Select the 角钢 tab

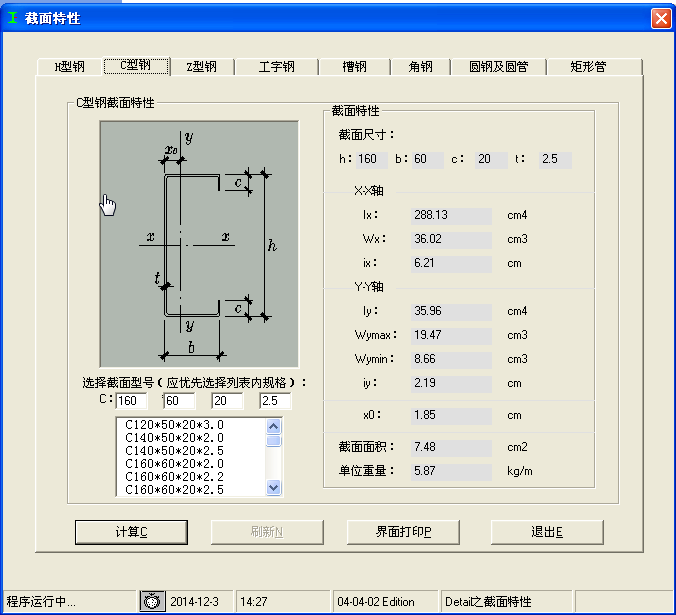click(x=420, y=67)
